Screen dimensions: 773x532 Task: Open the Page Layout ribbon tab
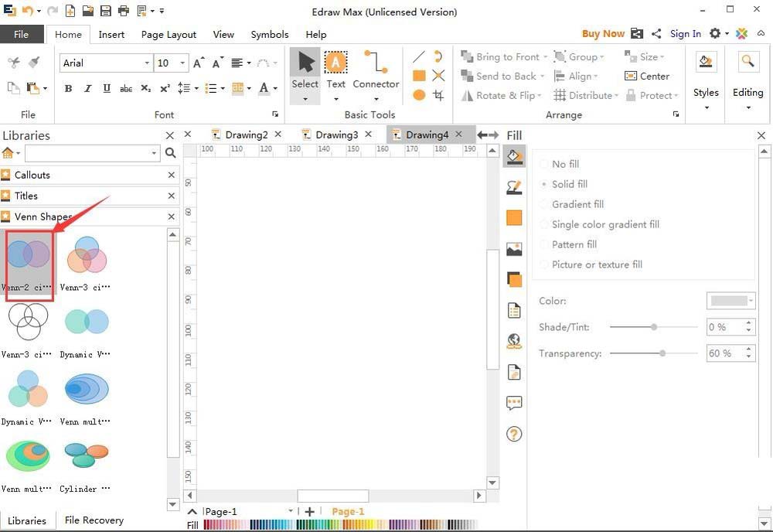[x=169, y=34]
